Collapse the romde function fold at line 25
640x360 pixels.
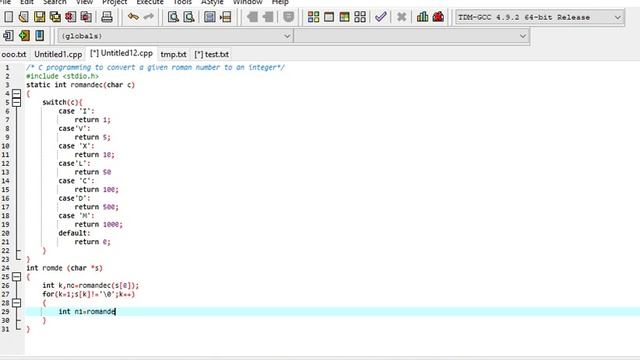(16, 277)
